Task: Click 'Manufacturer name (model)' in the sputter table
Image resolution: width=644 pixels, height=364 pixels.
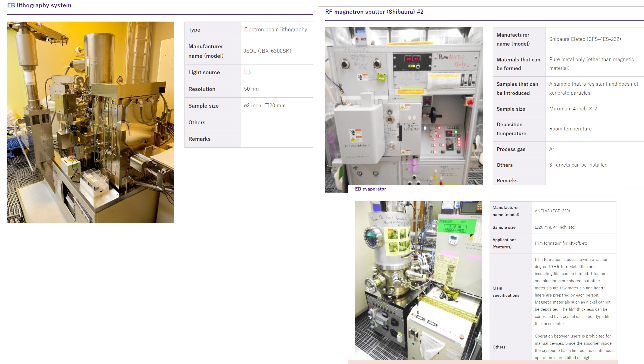Action: [513, 39]
